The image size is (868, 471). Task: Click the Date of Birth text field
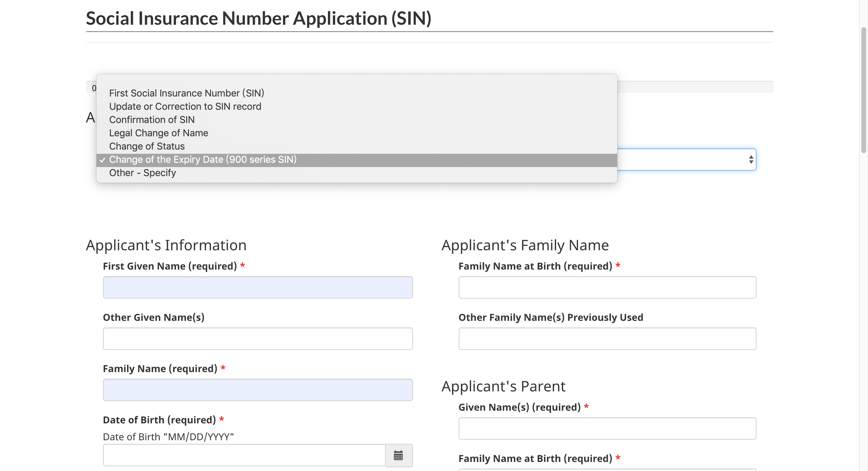(244, 455)
